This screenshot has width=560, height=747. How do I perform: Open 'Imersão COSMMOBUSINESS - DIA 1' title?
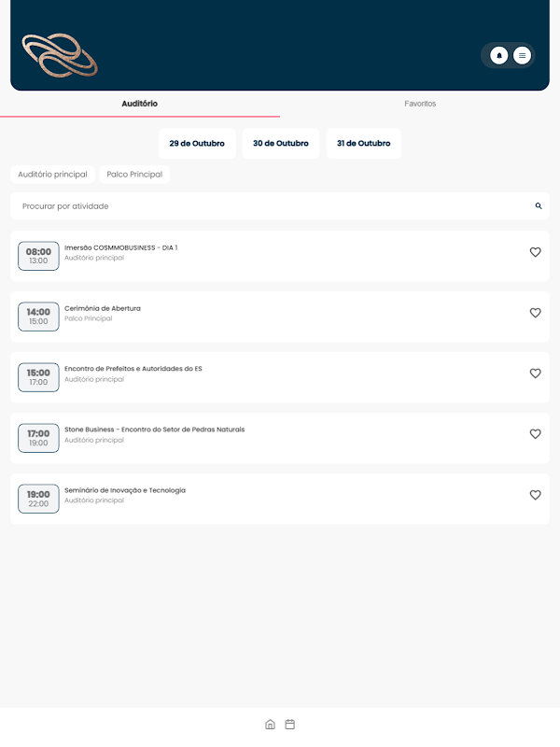121,247
